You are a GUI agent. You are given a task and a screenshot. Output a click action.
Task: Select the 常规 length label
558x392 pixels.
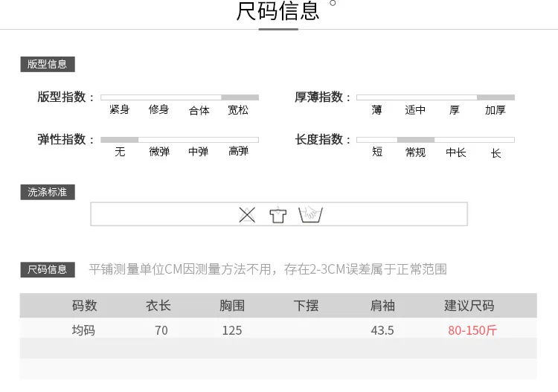click(415, 152)
